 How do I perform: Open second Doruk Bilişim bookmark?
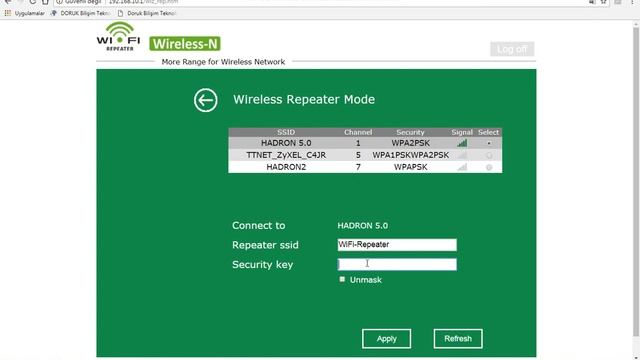click(x=147, y=13)
